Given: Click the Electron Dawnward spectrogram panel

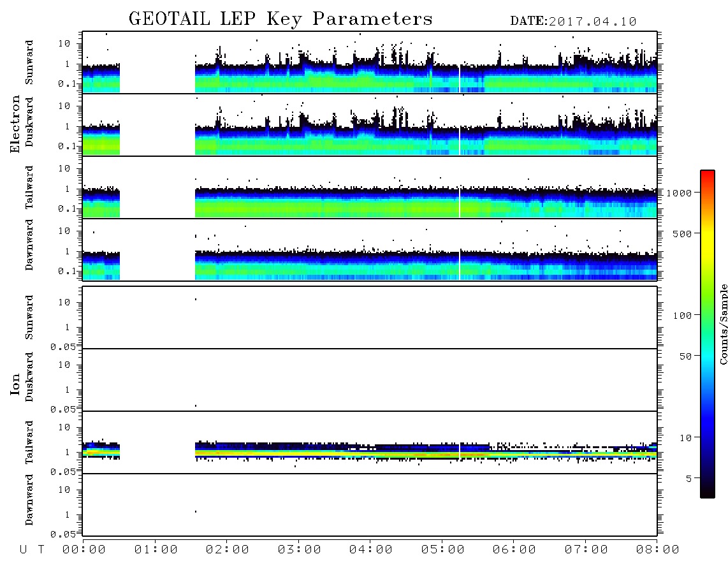Looking at the screenshot, I should click(x=370, y=249).
